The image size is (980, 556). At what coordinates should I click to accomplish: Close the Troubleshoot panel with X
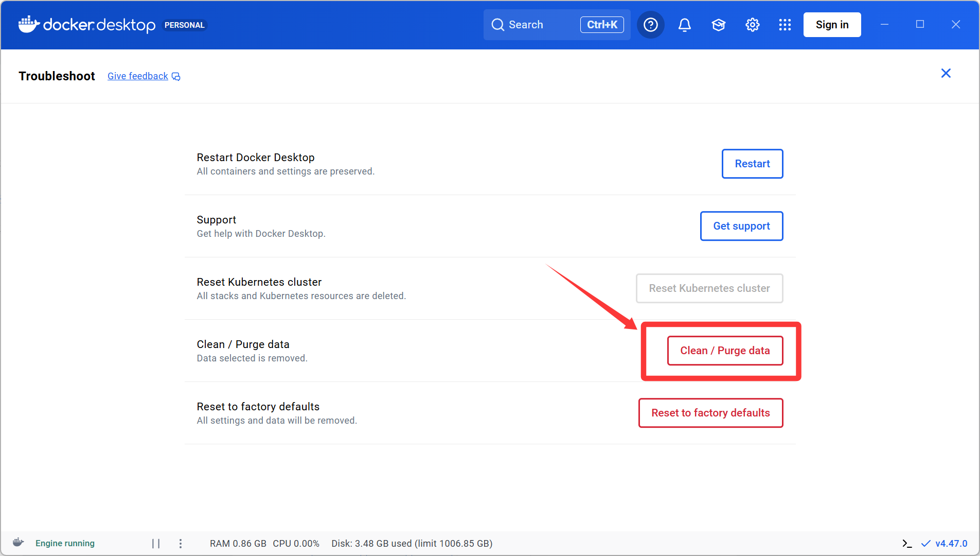(x=946, y=73)
